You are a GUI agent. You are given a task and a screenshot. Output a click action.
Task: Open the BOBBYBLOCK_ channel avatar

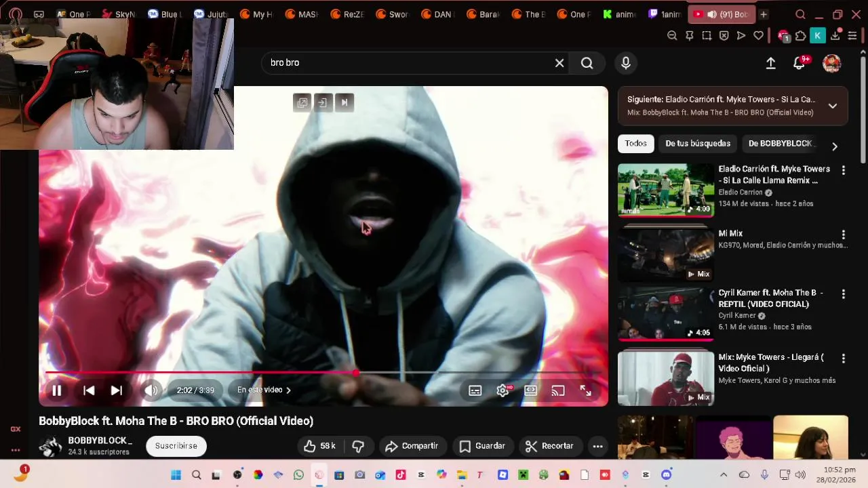click(x=50, y=446)
